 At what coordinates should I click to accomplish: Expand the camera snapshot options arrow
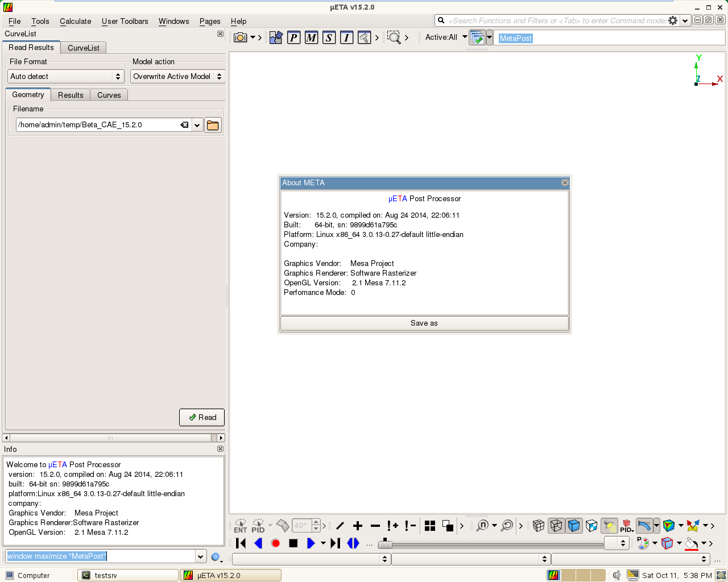click(x=253, y=38)
